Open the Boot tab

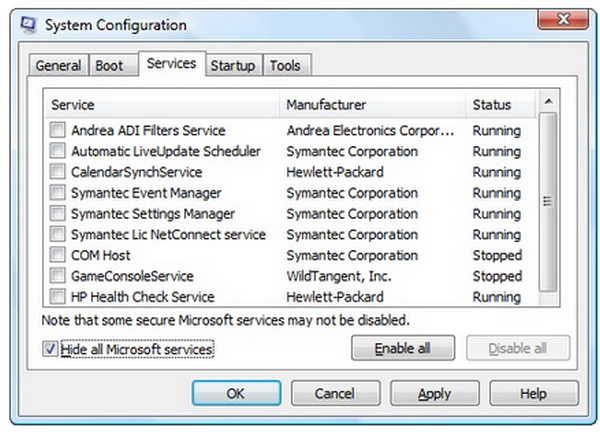(x=110, y=66)
